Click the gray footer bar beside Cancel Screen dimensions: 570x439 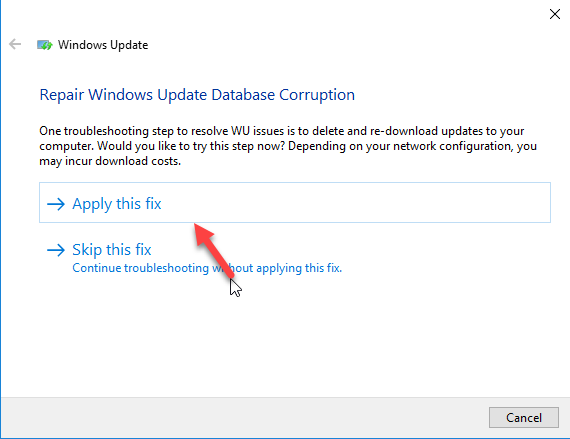point(244,417)
